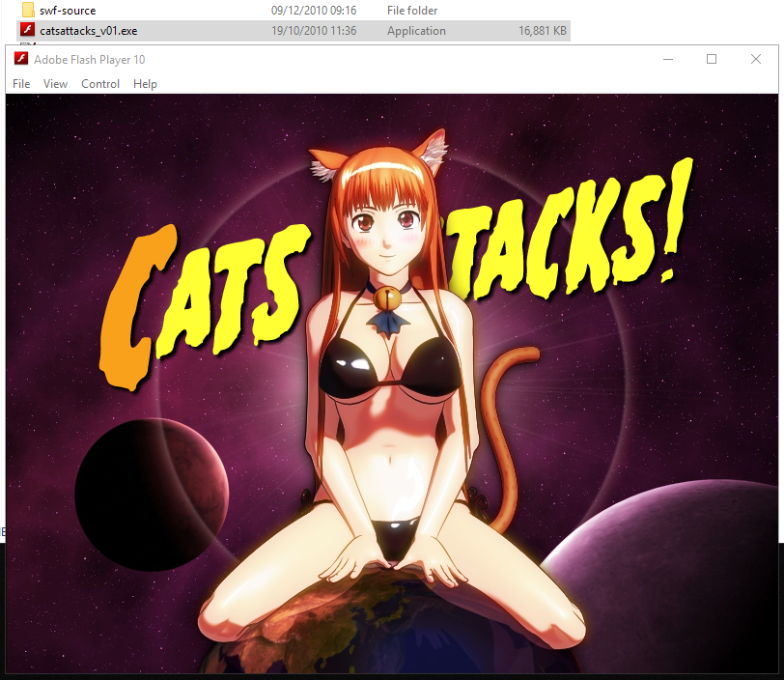Click the date 09/12/2010 09:16

[314, 11]
